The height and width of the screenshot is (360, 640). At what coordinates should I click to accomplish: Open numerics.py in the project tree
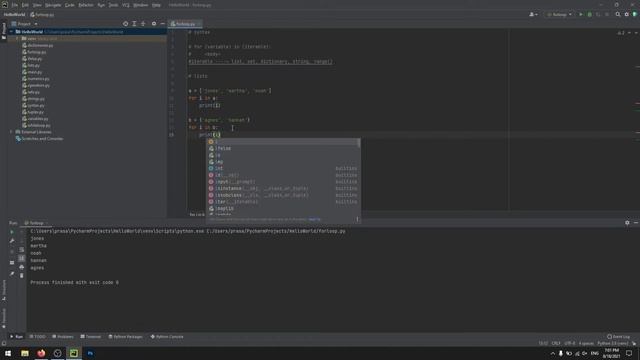coord(36,78)
